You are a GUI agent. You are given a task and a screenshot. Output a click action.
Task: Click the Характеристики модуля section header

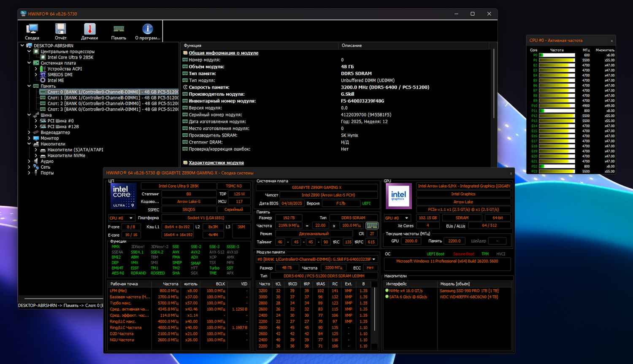point(216,163)
